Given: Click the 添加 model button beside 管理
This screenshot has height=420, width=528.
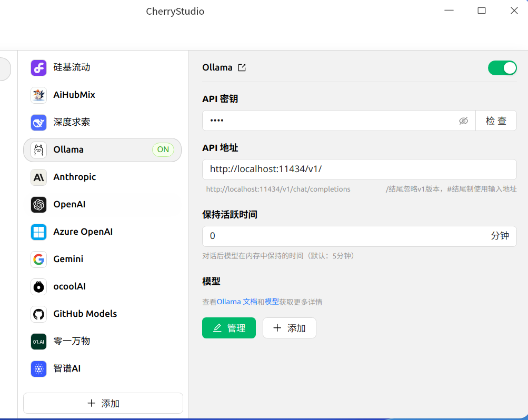Looking at the screenshot, I should (x=289, y=328).
